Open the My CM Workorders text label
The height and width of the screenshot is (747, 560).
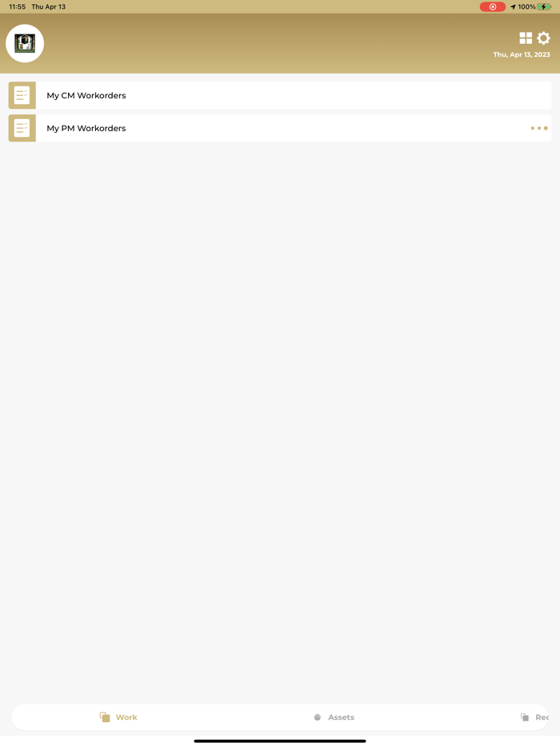click(x=86, y=95)
